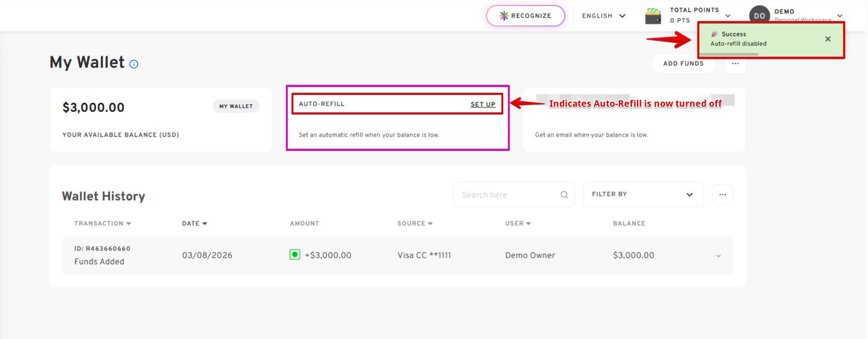Viewport: 868px width, 339px height.
Task: Click the Search here input field
Action: pyautogui.click(x=508, y=195)
